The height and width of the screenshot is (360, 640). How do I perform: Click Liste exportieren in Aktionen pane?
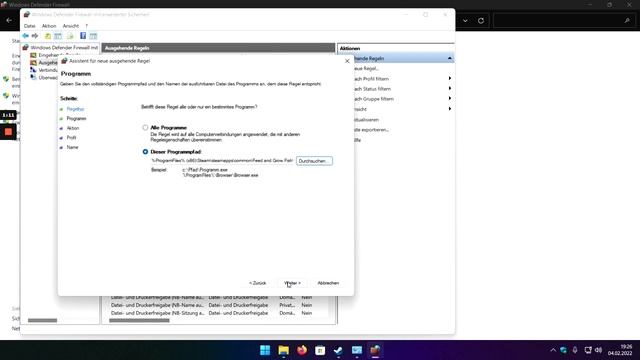371,130
